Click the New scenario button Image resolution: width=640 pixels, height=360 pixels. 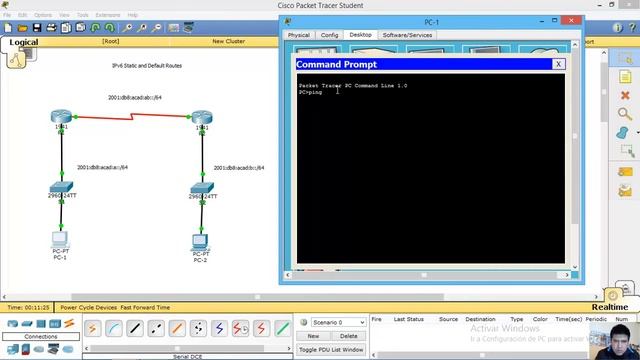coord(313,336)
